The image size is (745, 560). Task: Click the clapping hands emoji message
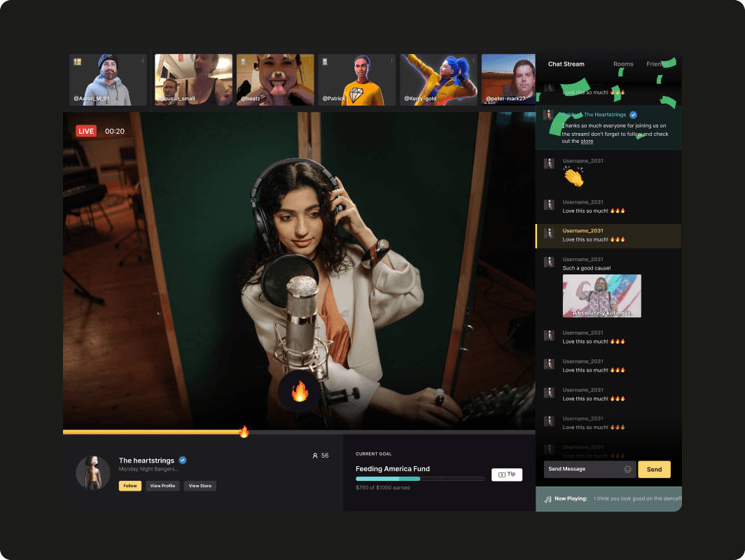point(574,176)
